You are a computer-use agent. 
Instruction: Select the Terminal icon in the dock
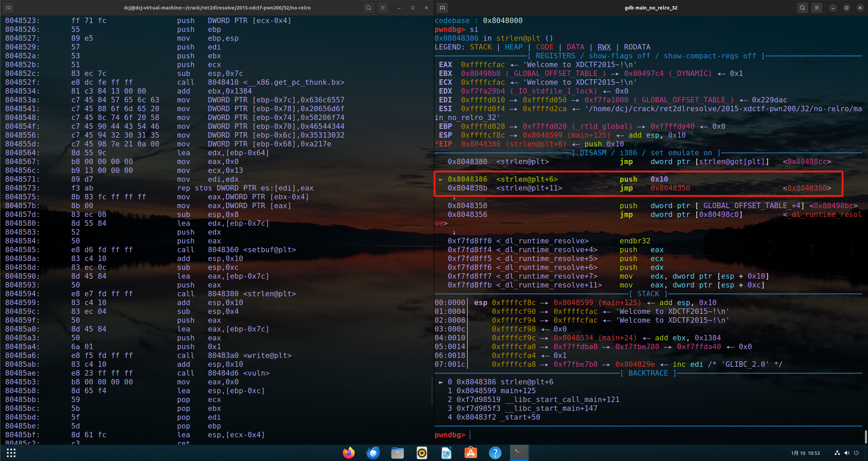[x=519, y=453]
